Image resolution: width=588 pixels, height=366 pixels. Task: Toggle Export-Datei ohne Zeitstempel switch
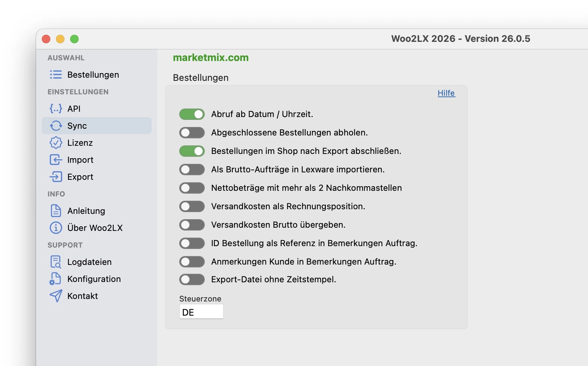click(x=192, y=279)
